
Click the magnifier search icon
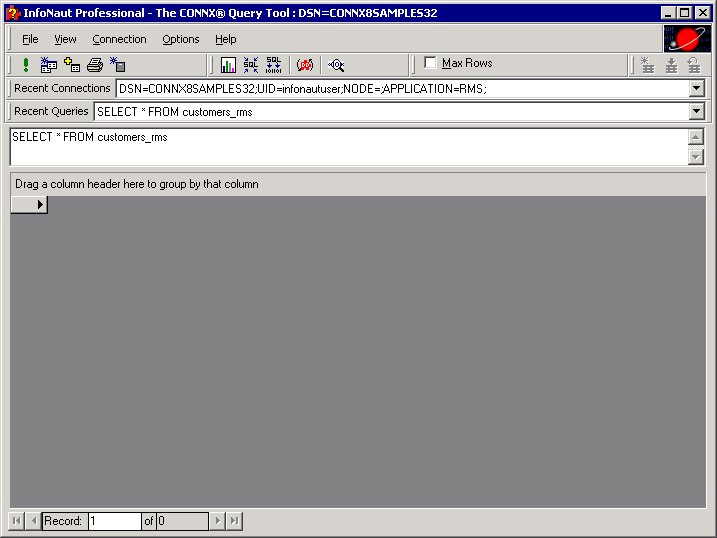336,65
